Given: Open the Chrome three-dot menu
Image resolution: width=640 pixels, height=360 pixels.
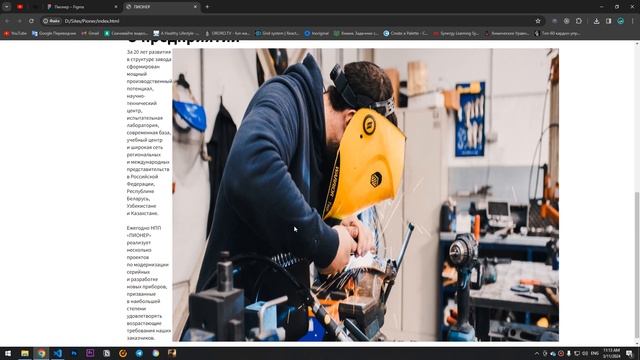Looking at the screenshot, I should point(633,21).
